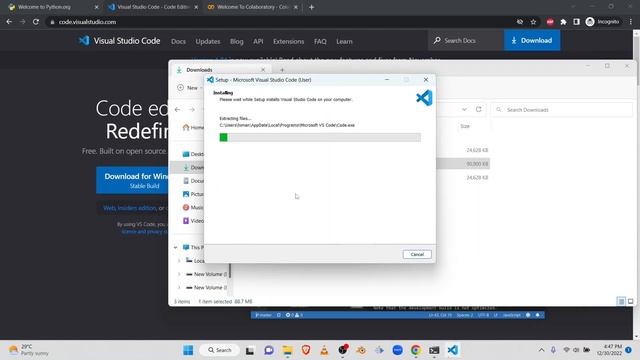
Task: Click the green installation progress bar
Action: pos(320,137)
